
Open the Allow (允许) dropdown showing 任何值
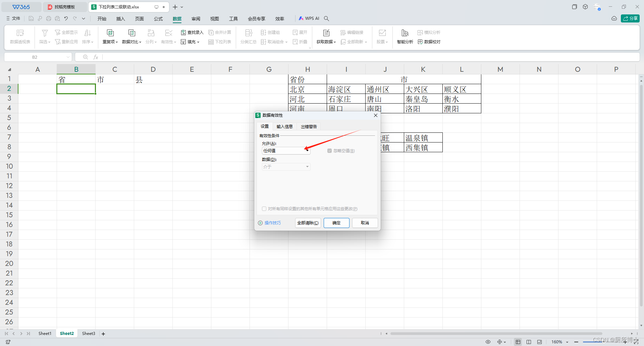pyautogui.click(x=286, y=151)
